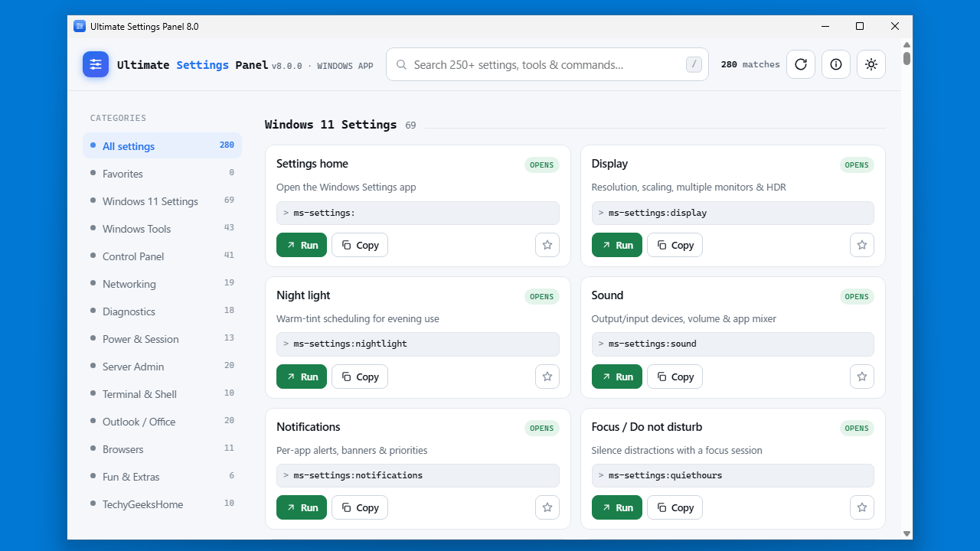Viewport: 980px width, 551px height.
Task: Open the Control Panel category
Action: 162,256
